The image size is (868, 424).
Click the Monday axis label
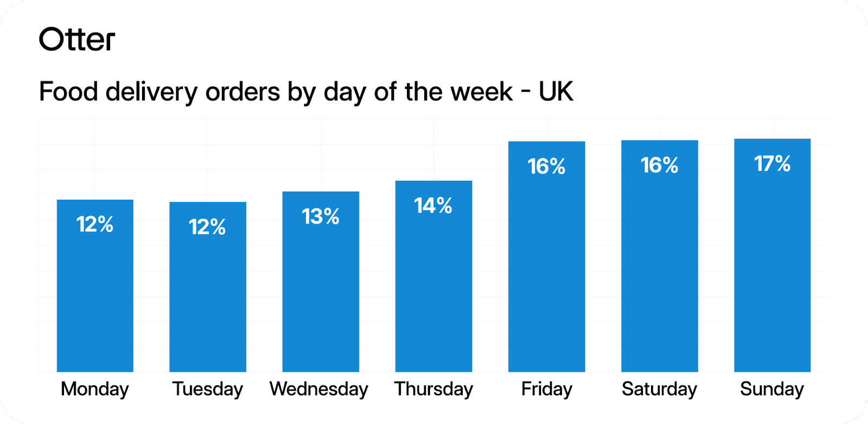[95, 389]
